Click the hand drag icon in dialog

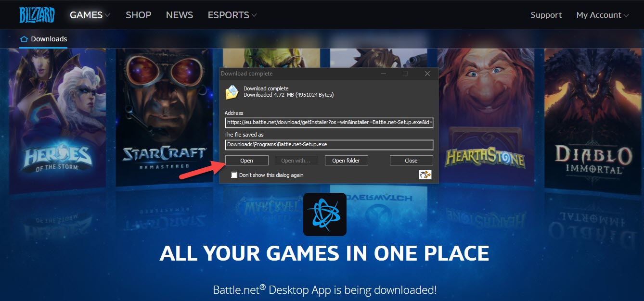(425, 175)
